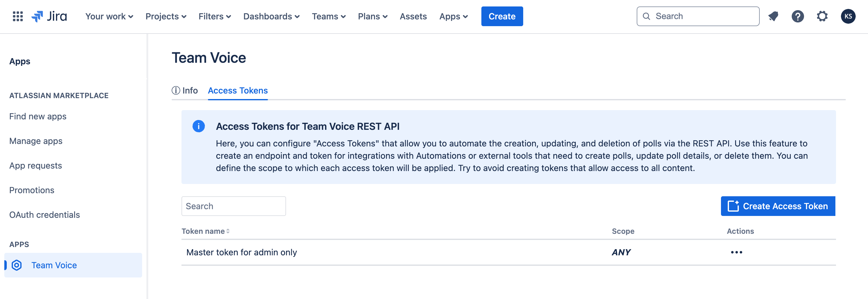
Task: Click the Create Access Token button
Action: (778, 206)
